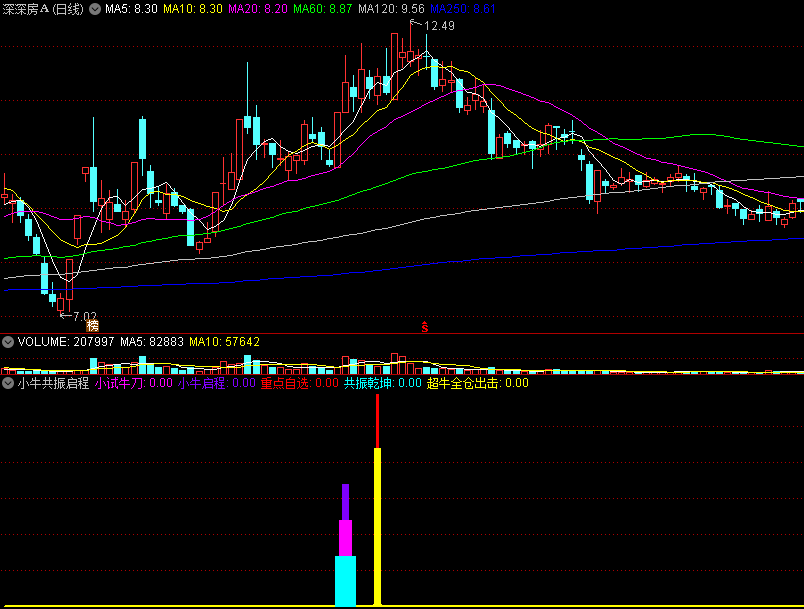This screenshot has height=609, width=804.
Task: Open the VOLUME panel dropdown button
Action: click(x=8, y=342)
